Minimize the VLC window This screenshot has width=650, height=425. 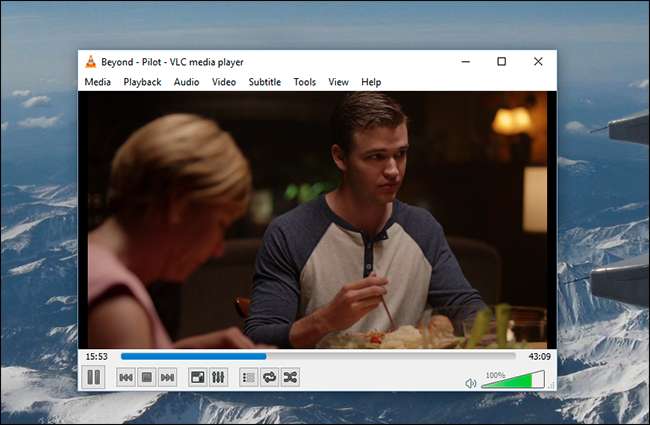click(466, 61)
